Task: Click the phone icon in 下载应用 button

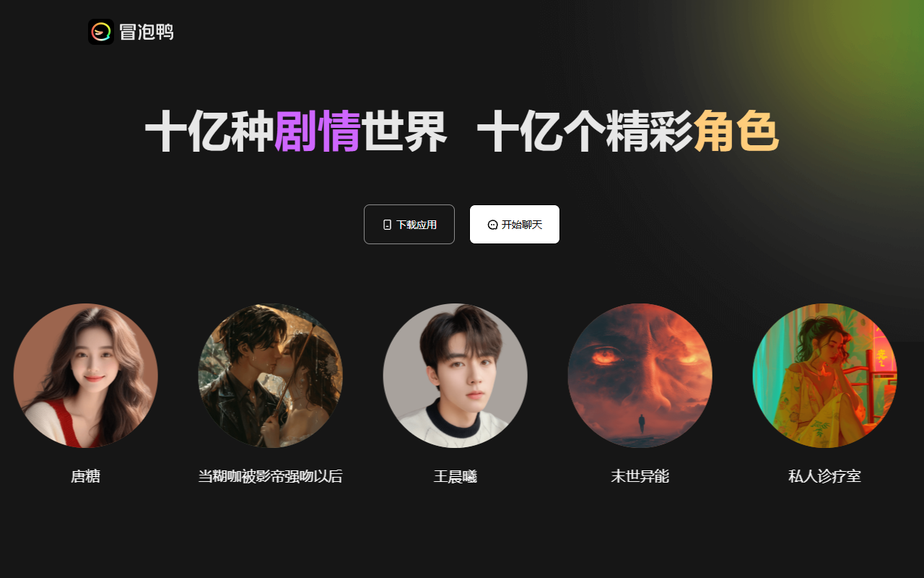Action: coord(387,225)
